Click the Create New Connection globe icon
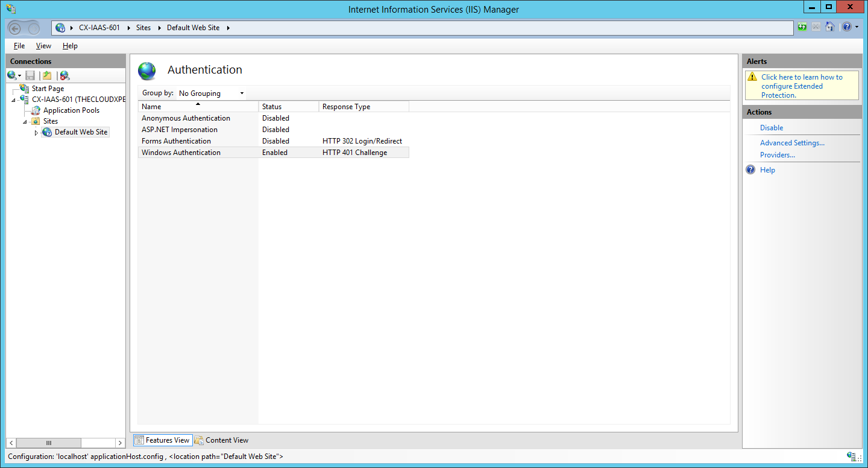Screen dimensions: 868x468 pos(11,75)
